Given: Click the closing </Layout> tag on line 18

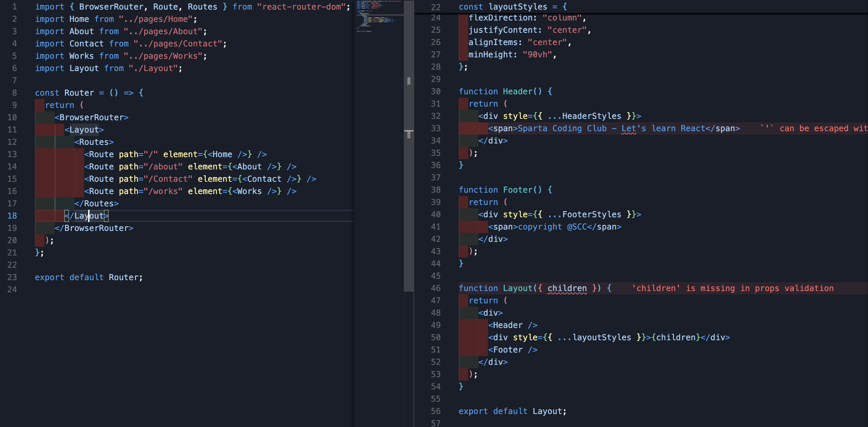Looking at the screenshot, I should tap(86, 216).
